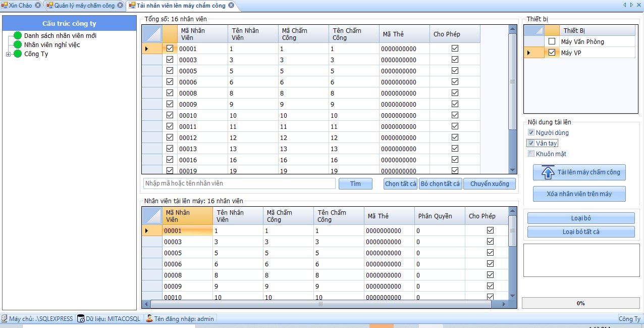Toggle the selection checkbox for employee 00006
Screen dimensions: 644x328
pos(170,82)
